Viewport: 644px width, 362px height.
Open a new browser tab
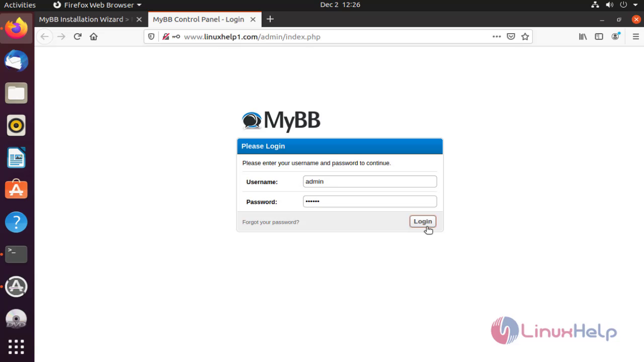270,19
